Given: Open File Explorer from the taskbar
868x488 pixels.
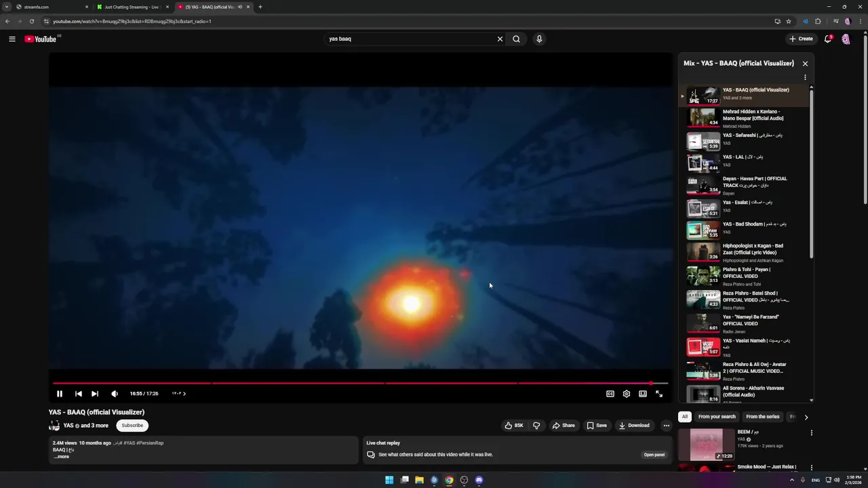Looking at the screenshot, I should point(419,480).
